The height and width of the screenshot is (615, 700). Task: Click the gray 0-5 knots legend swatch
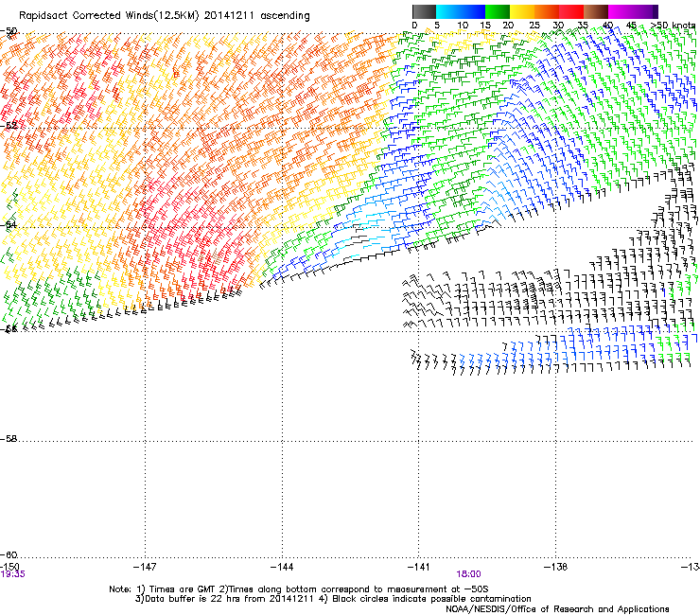click(x=425, y=11)
